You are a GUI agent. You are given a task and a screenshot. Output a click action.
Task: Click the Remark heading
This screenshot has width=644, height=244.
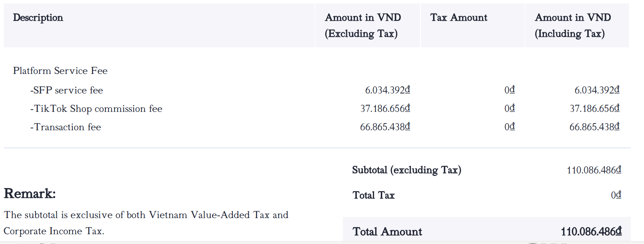[x=30, y=194]
